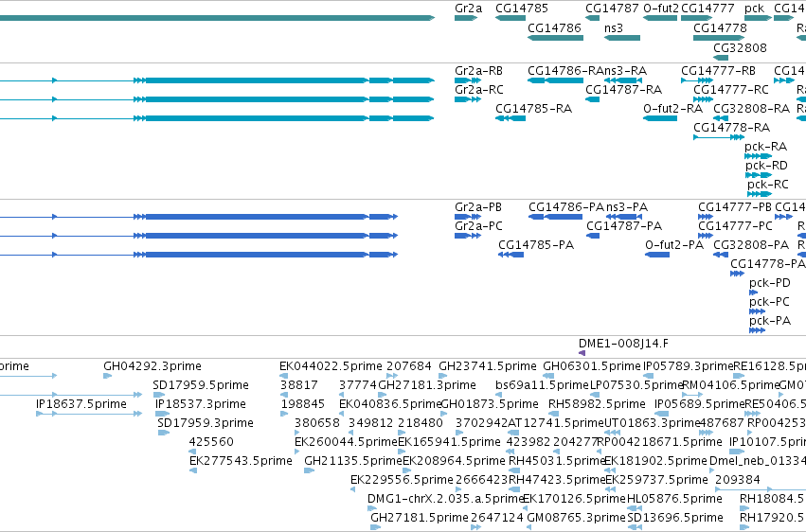Select the CG14778-RA transcript
Screen dimensions: 806x532
[719, 137]
